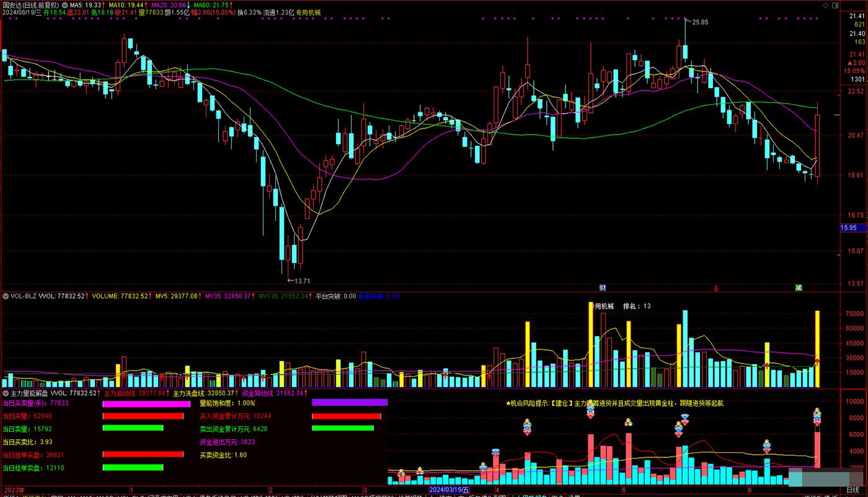Click the 2024/03/15/五 date label on the time axis
The height and width of the screenshot is (497, 868).
[449, 490]
